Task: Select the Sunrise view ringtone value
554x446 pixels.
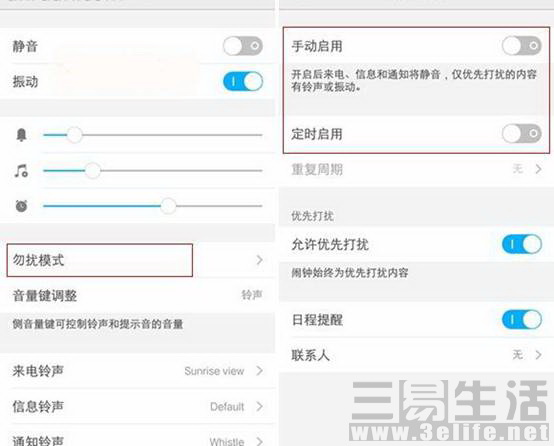Action: (x=214, y=371)
